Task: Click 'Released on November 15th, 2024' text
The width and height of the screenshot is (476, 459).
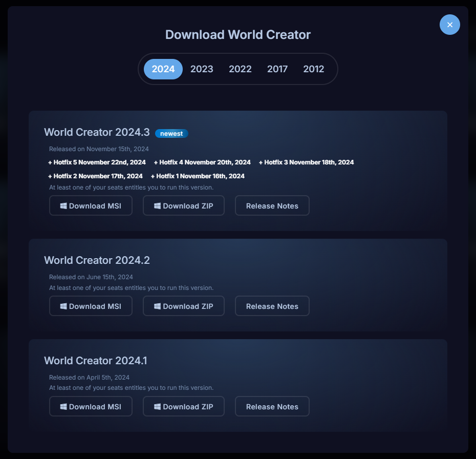Action: [x=99, y=149]
